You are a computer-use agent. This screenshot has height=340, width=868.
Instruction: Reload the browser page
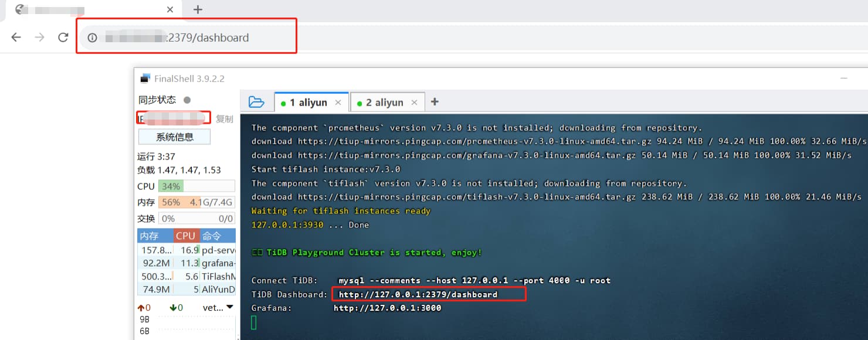[63, 38]
